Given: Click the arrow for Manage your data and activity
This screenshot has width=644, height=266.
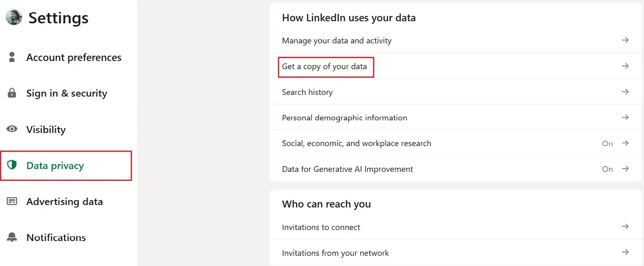Looking at the screenshot, I should (x=625, y=40).
